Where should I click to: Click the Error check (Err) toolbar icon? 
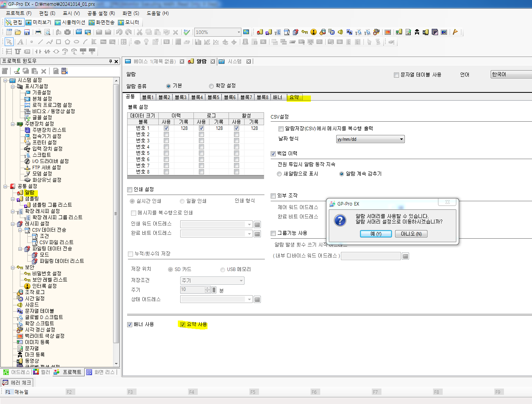tap(187, 32)
